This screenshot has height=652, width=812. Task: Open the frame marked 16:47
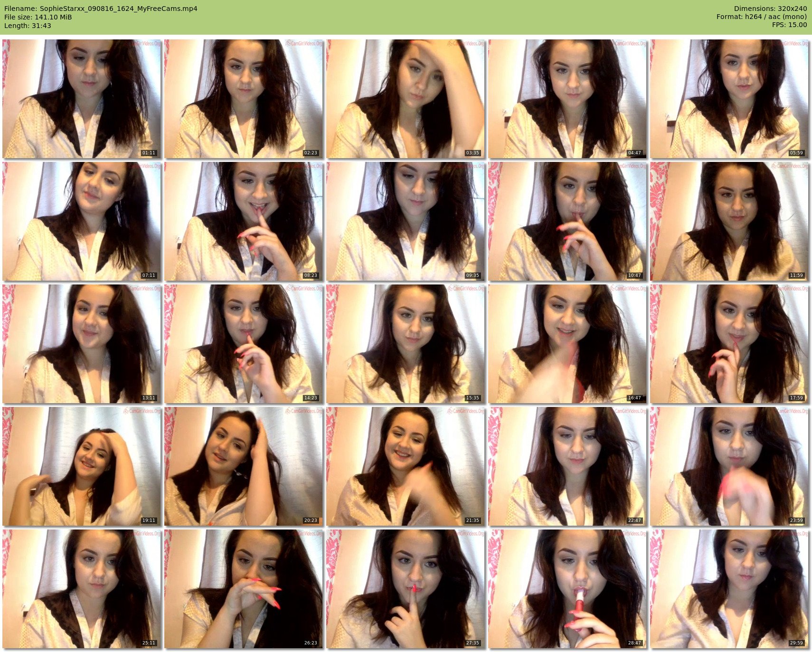pos(567,344)
